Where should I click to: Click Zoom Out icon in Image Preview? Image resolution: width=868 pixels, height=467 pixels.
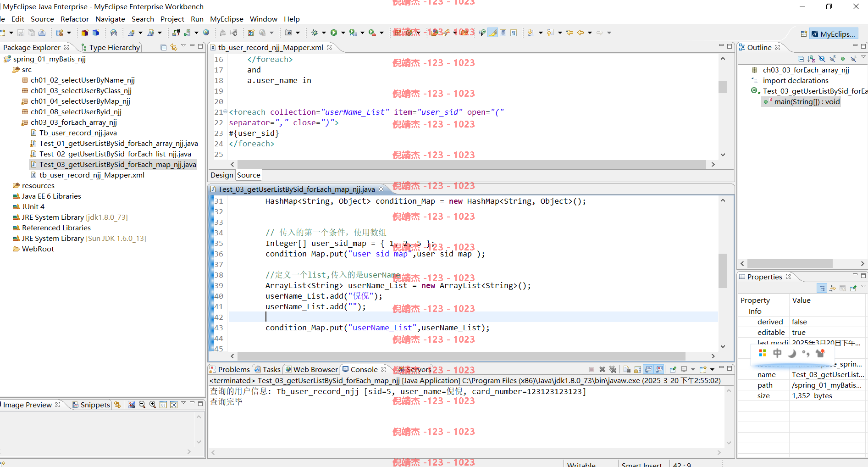(142, 405)
